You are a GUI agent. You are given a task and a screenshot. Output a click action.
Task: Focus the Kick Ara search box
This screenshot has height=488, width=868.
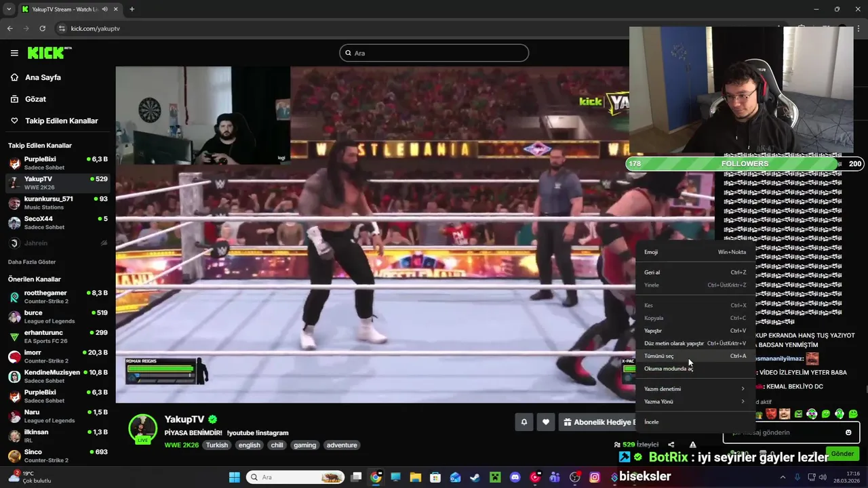click(x=434, y=53)
